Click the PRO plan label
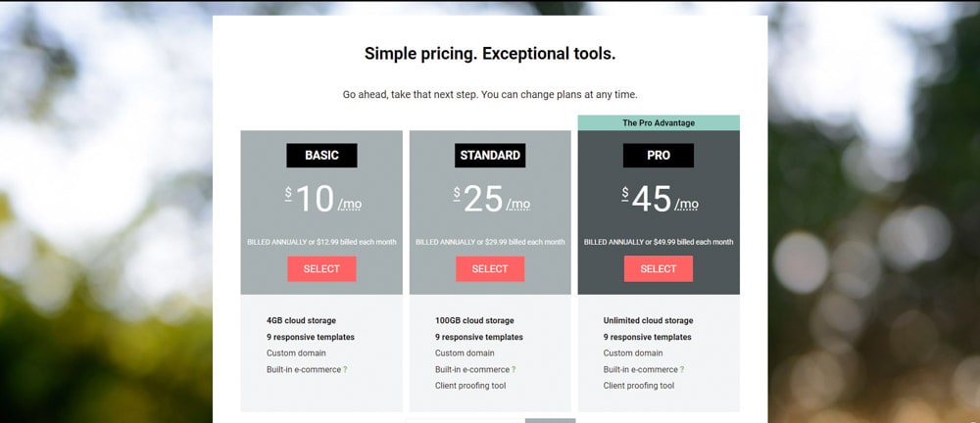Image resolution: width=980 pixels, height=423 pixels. [x=659, y=156]
